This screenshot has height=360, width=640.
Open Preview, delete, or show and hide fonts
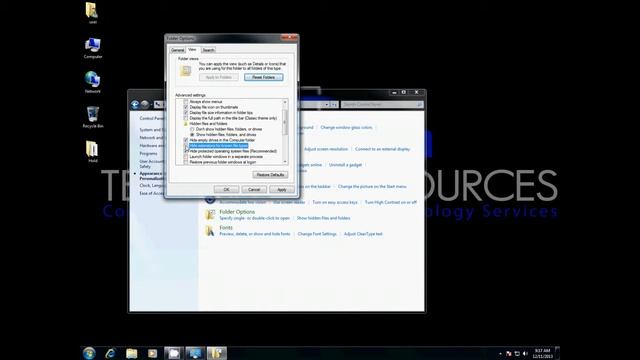[255, 234]
